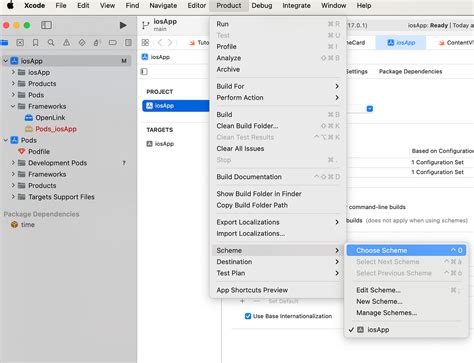Click Copy Build Folder Path

278,205
